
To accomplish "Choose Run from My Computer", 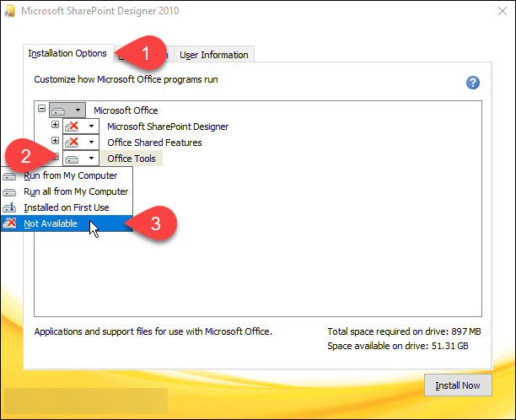I will (x=67, y=175).
